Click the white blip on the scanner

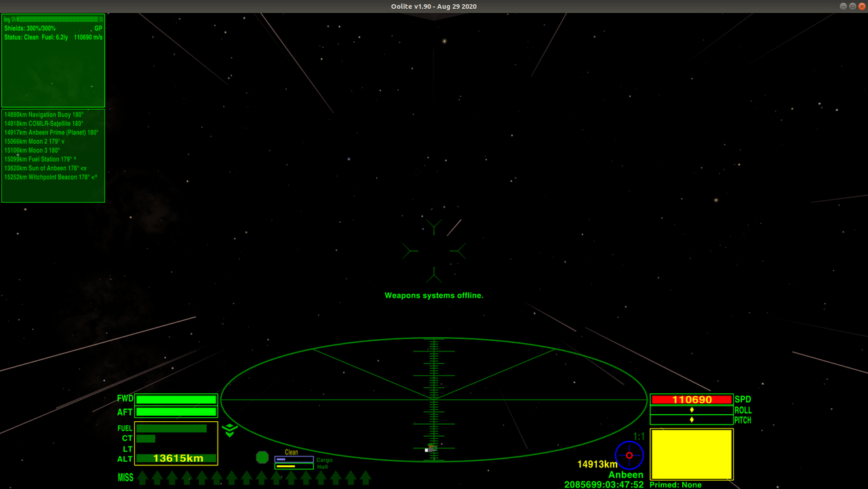[x=427, y=450]
